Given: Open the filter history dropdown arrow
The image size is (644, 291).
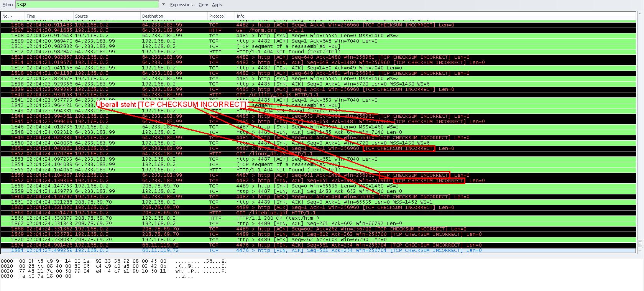Looking at the screenshot, I should click(x=164, y=5).
